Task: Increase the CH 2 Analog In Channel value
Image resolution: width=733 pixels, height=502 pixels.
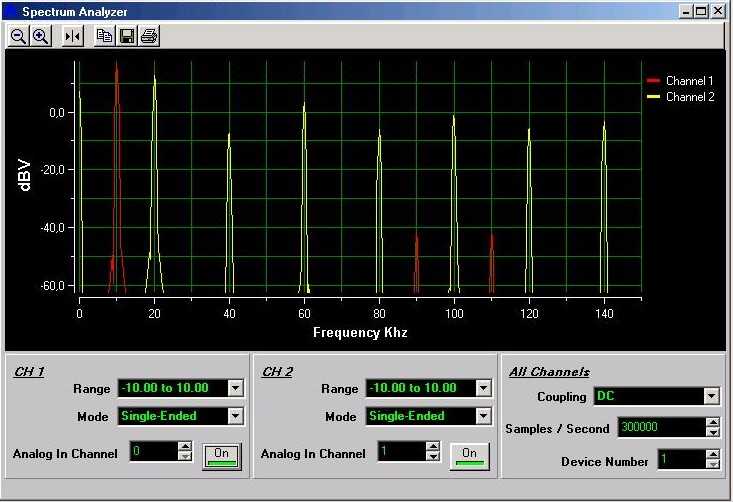Action: [x=433, y=446]
